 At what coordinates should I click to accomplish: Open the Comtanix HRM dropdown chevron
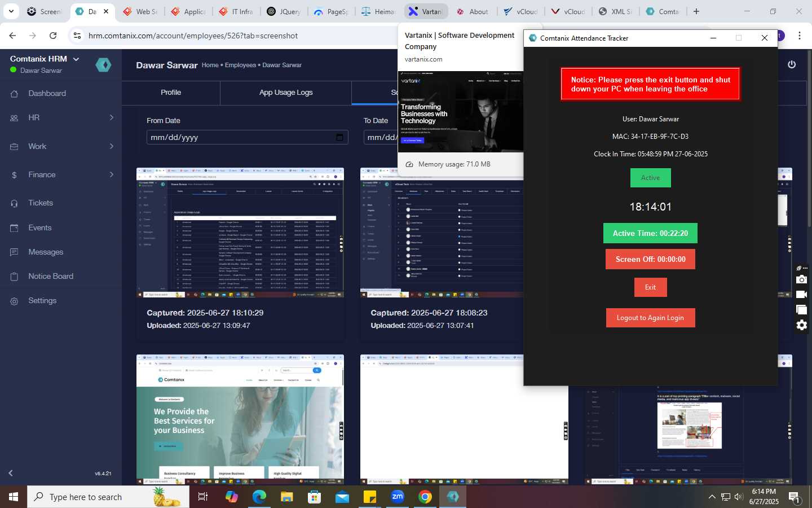point(76,59)
